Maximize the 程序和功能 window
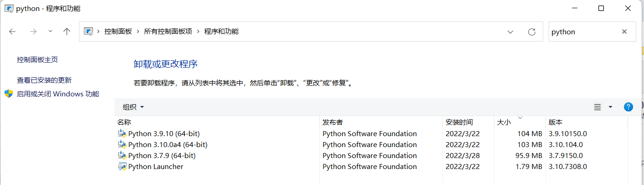Screen dimensions: 644x185 601,8
